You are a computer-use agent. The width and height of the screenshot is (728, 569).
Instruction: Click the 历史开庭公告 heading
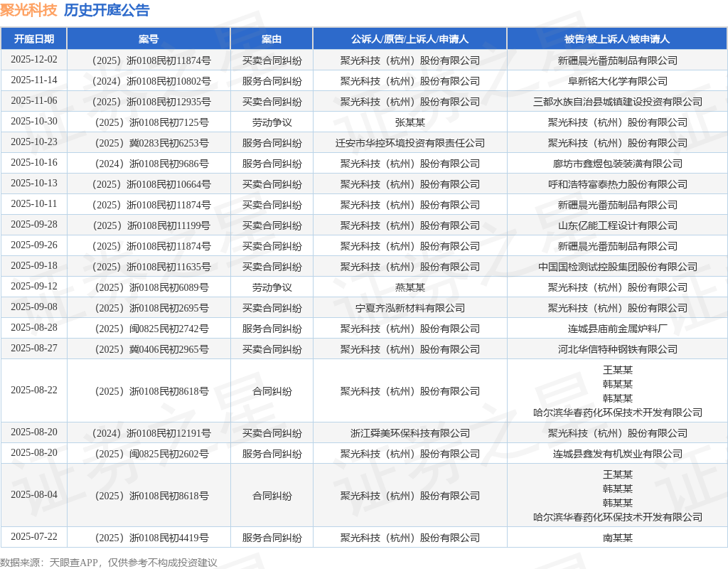(107, 10)
